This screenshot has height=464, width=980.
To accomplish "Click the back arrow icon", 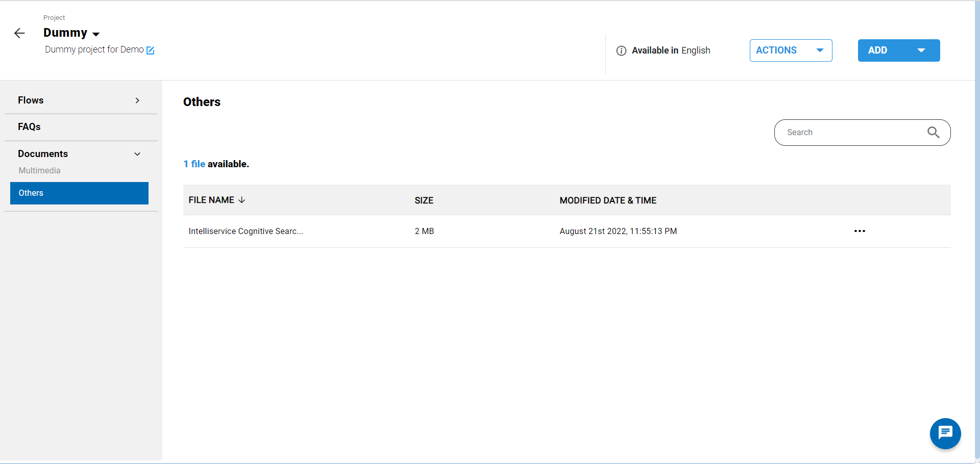I will tap(19, 34).
